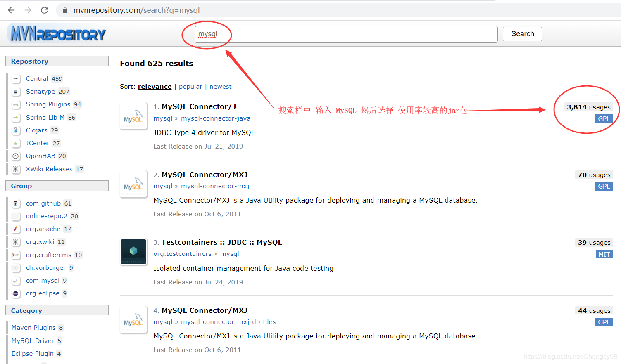Filter by XWiki Releases link
This screenshot has height=364, width=621.
pos(49,169)
